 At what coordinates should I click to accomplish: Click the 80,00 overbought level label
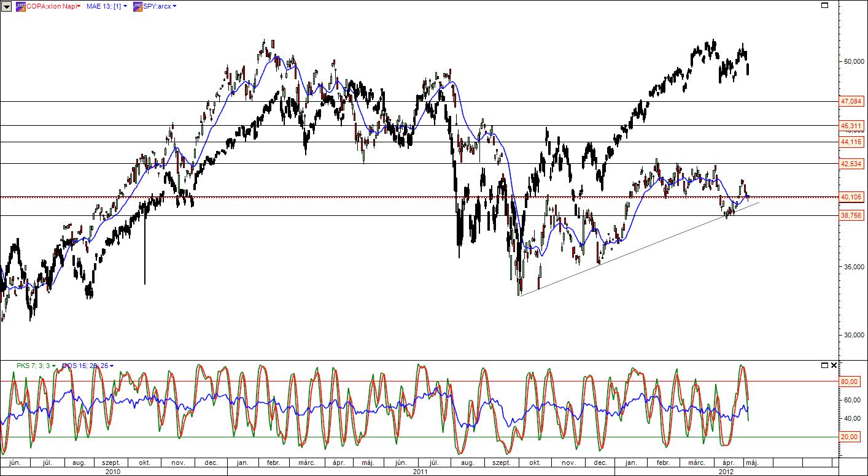pyautogui.click(x=848, y=382)
